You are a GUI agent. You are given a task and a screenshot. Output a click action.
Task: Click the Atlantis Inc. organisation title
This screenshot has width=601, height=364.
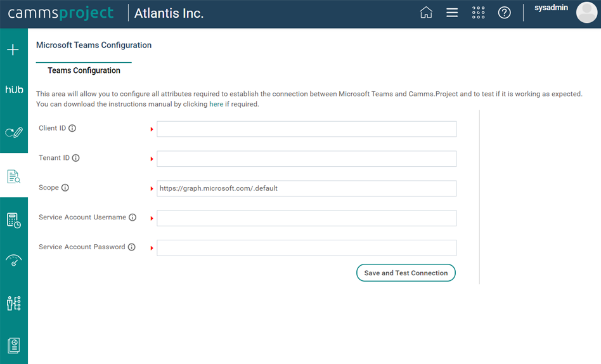point(169,13)
